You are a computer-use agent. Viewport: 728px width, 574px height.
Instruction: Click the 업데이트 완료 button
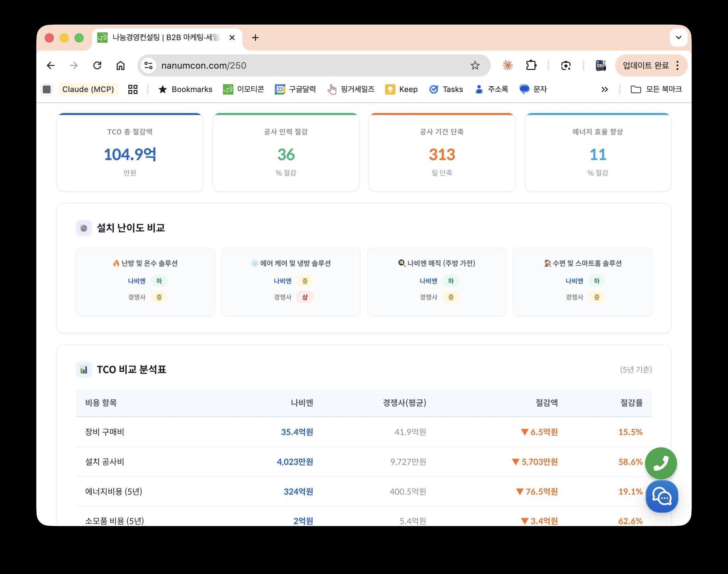point(645,65)
